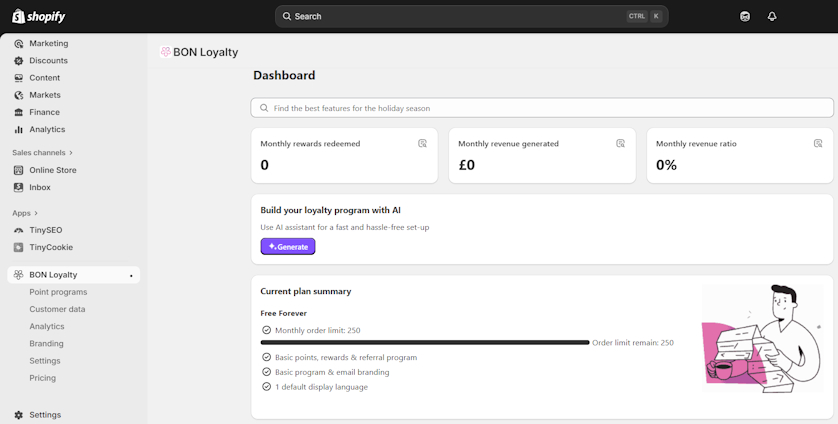Image resolution: width=838 pixels, height=424 pixels.
Task: Open Monthly revenue generated report icon
Action: (620, 143)
